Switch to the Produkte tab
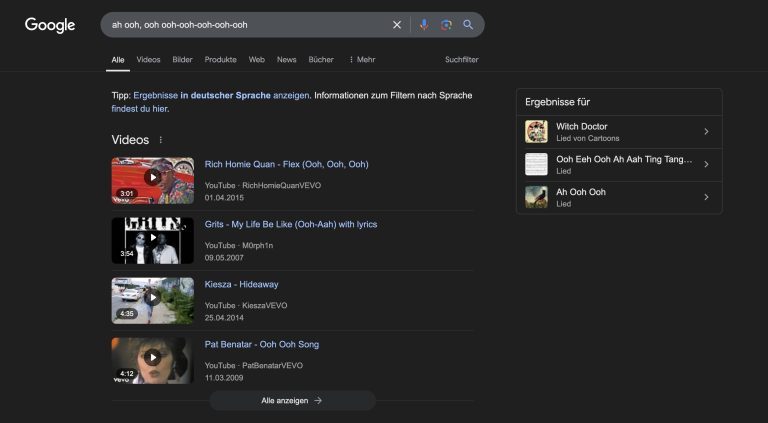 tap(220, 60)
